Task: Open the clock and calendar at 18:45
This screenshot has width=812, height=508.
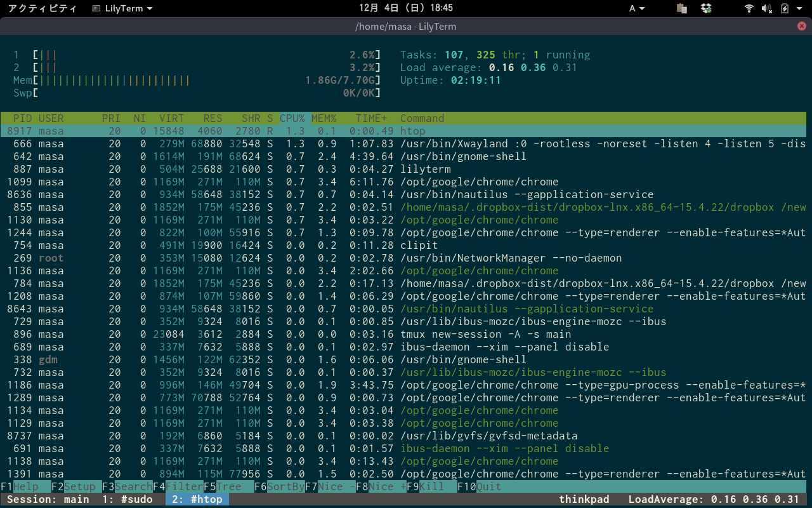Action: 406,8
